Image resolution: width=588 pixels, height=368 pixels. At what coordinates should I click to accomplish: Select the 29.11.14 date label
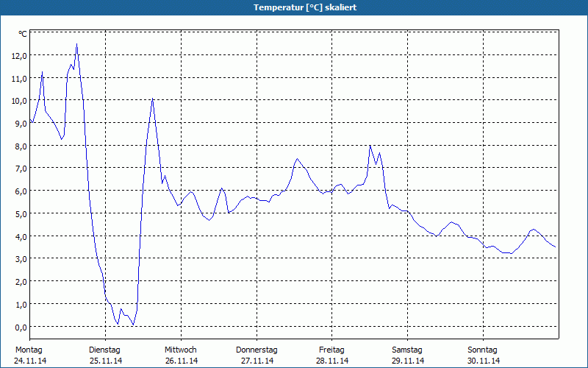click(x=408, y=361)
